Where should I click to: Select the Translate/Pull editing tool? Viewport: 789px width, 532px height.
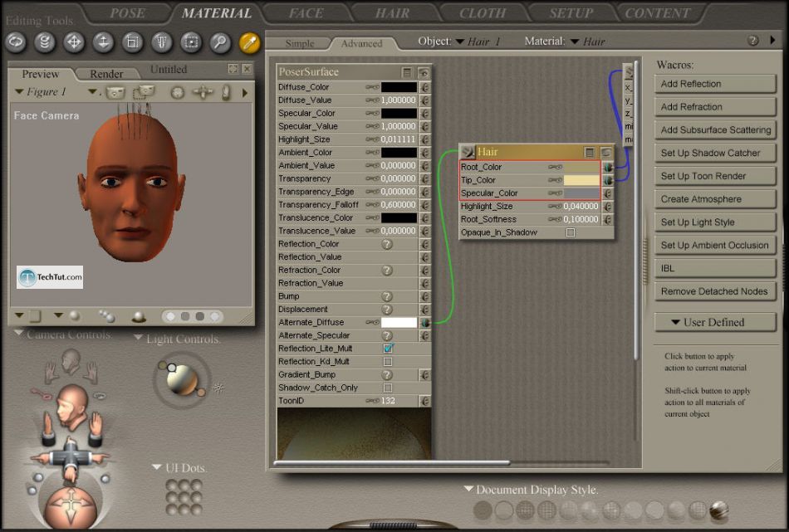click(74, 42)
